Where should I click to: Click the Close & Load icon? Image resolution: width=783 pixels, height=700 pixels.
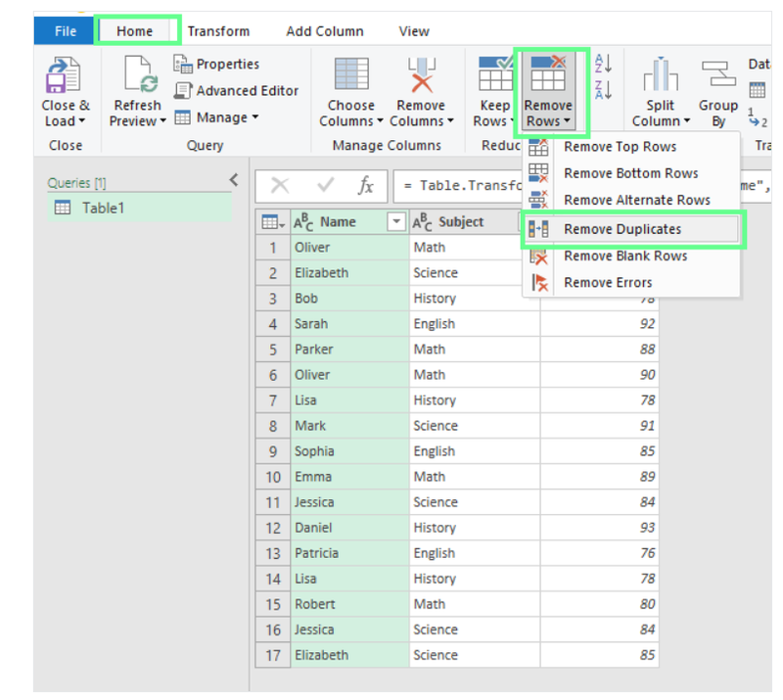point(63,75)
